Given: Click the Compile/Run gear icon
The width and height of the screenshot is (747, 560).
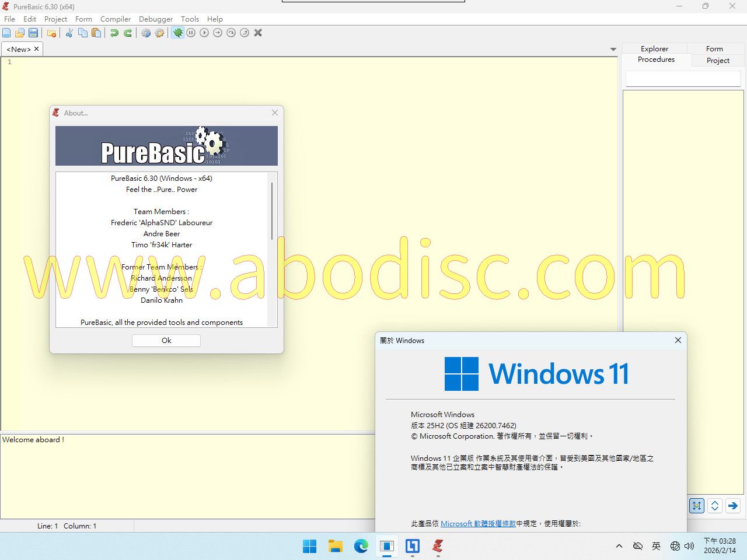Looking at the screenshot, I should 146,33.
